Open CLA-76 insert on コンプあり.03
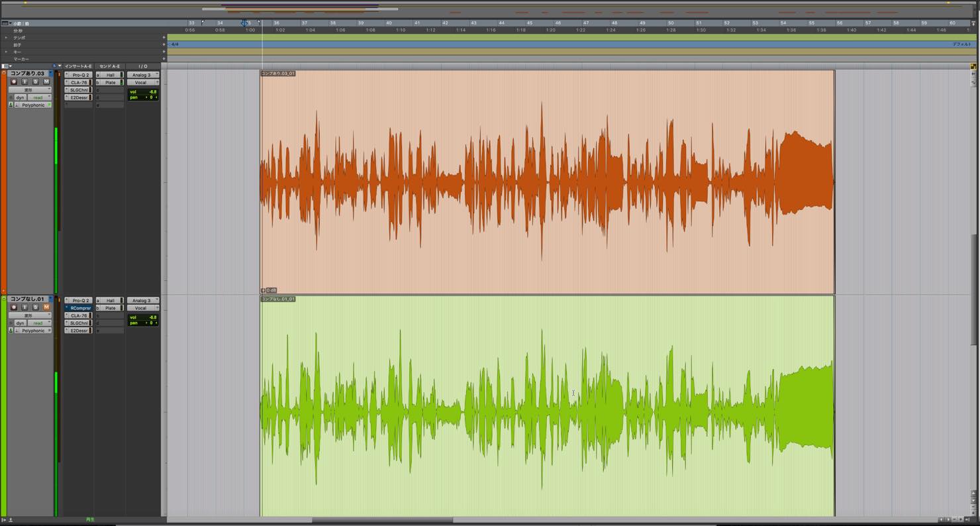980x526 pixels. [80, 82]
